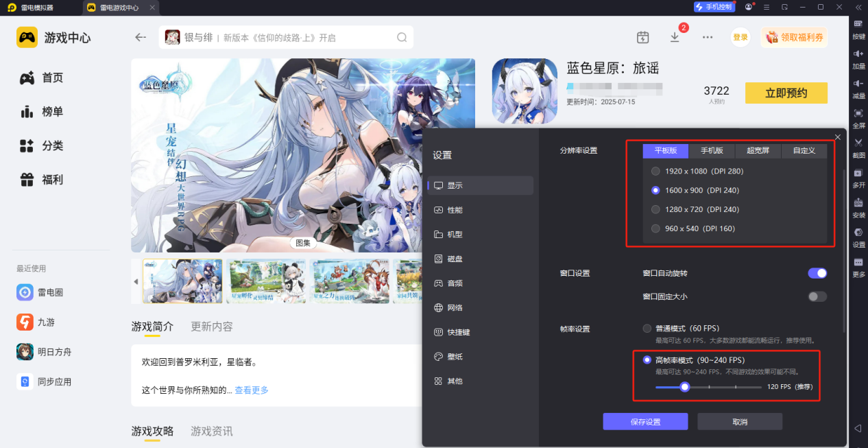Click 保存设置 button
Screen dimensions: 868x448
click(645, 421)
